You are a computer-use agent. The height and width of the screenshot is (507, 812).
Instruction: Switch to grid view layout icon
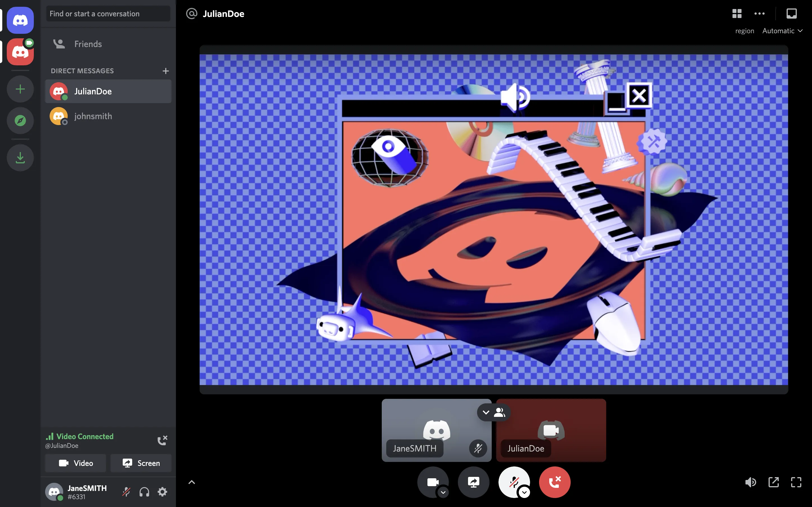(x=737, y=14)
